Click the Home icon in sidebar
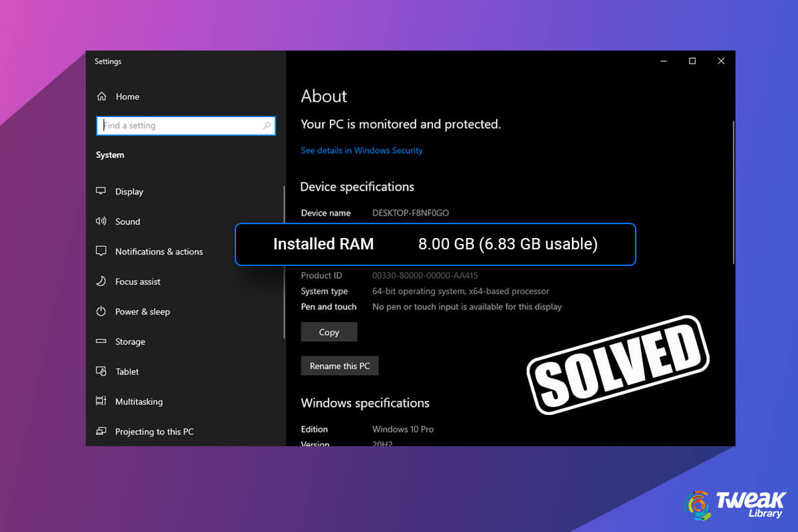The width and height of the screenshot is (798, 532). click(101, 96)
